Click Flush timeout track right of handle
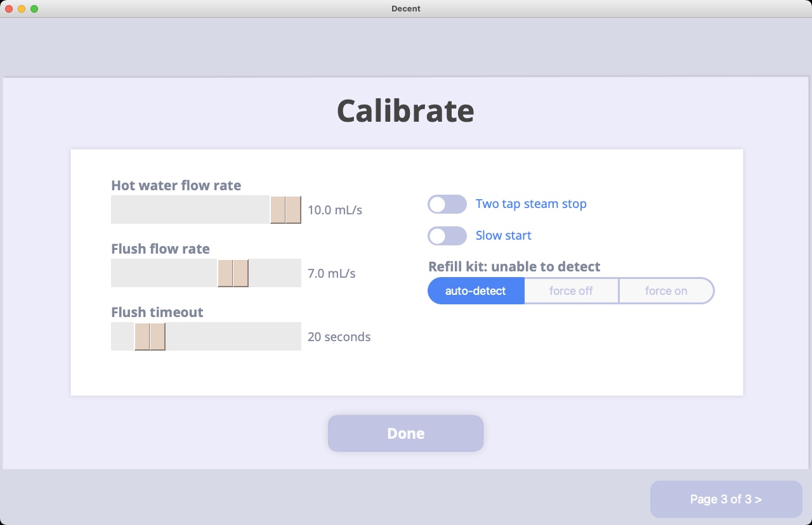The image size is (812, 525). pos(233,337)
